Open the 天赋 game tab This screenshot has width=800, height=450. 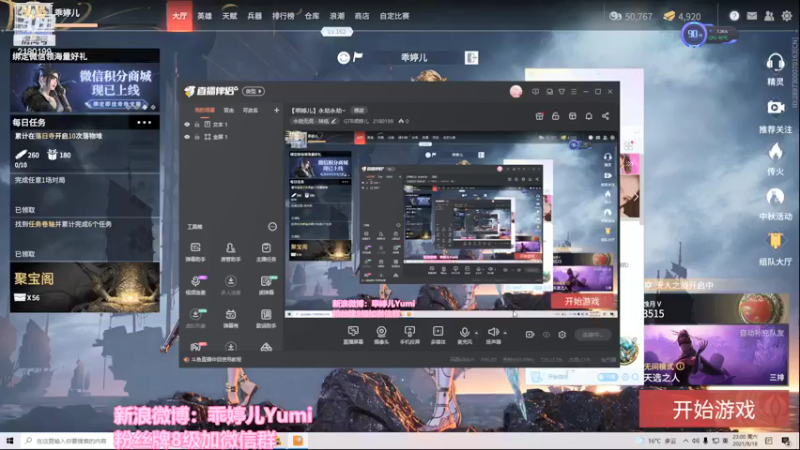(230, 16)
